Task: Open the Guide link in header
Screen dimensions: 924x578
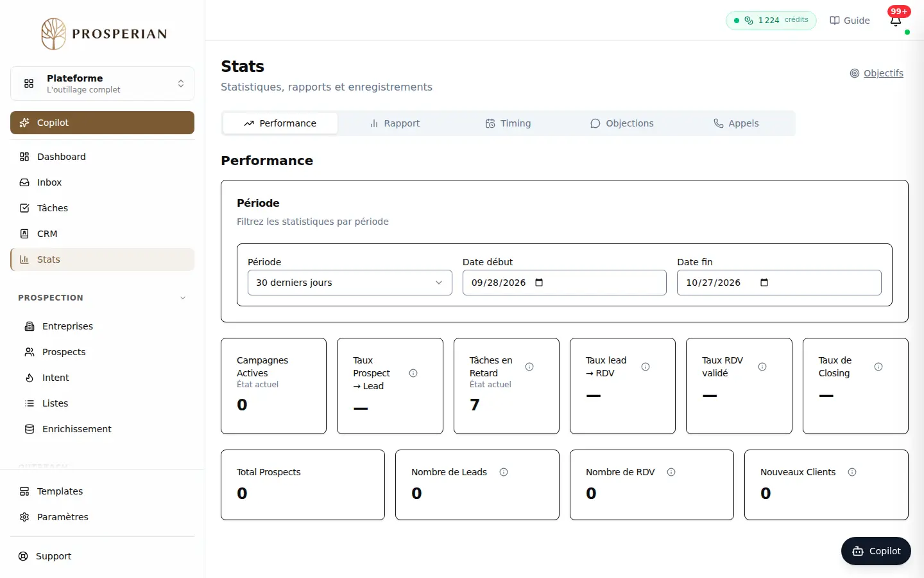Action: point(850,21)
